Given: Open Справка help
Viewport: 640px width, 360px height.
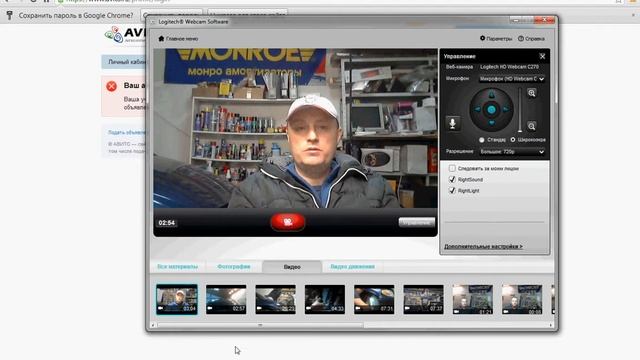Looking at the screenshot, I should 531,38.
